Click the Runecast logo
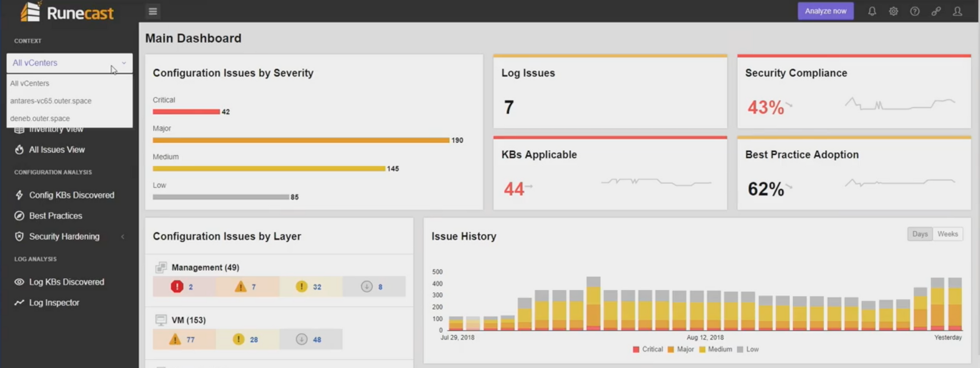The image size is (980, 368). pyautogui.click(x=67, y=12)
